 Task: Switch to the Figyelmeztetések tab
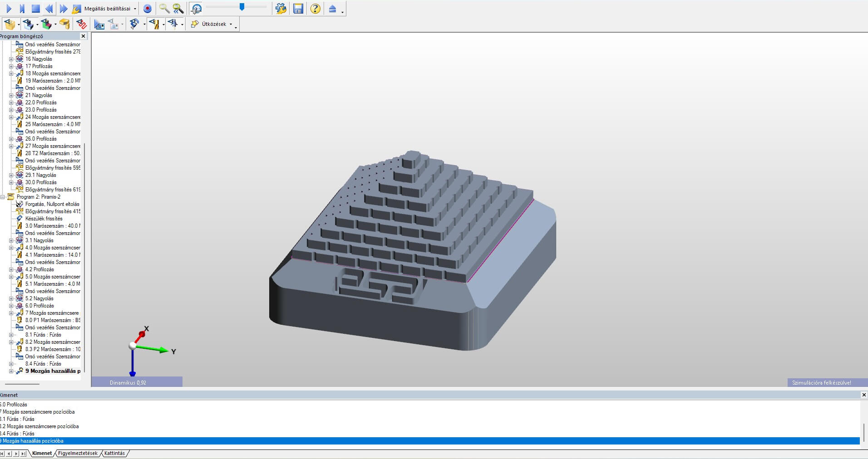pyautogui.click(x=78, y=453)
